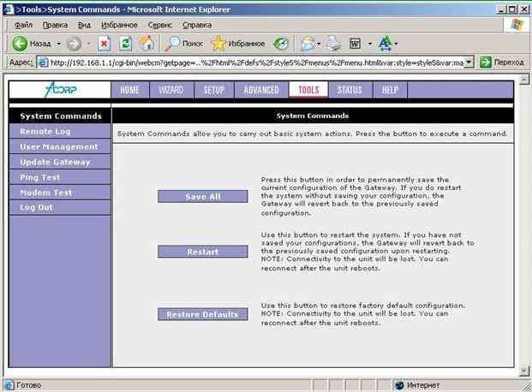Open the Word edit dropdown arrow
This screenshot has height=392, width=532.
point(370,44)
